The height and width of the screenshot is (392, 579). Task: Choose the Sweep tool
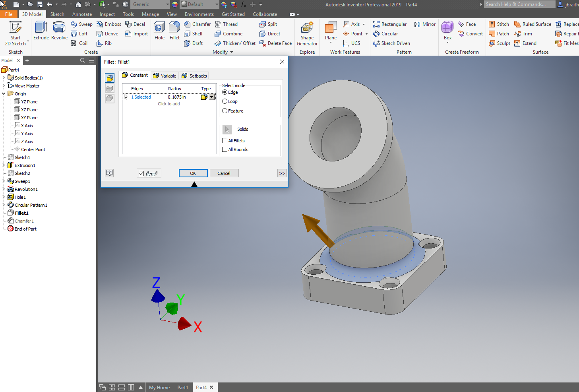coord(81,24)
